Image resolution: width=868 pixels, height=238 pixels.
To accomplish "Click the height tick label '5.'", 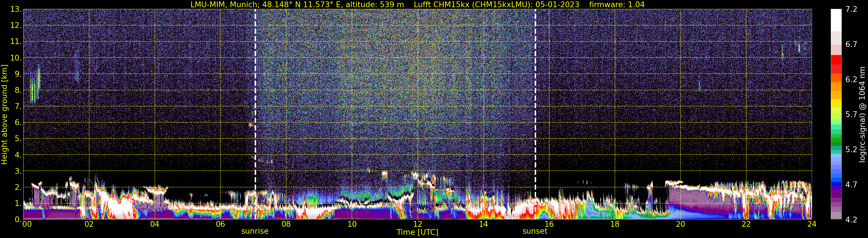I will [x=18, y=139].
